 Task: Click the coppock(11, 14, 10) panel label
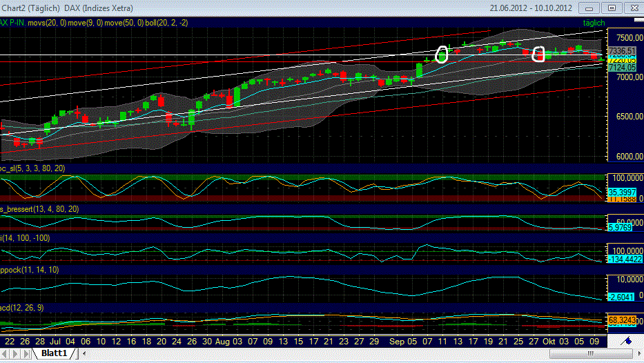pos(29,270)
